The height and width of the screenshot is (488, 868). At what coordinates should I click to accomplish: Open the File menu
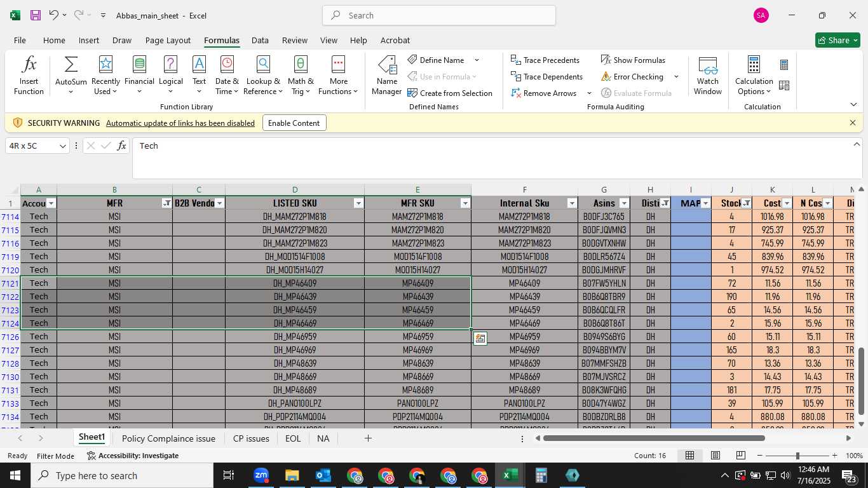pyautogui.click(x=20, y=40)
